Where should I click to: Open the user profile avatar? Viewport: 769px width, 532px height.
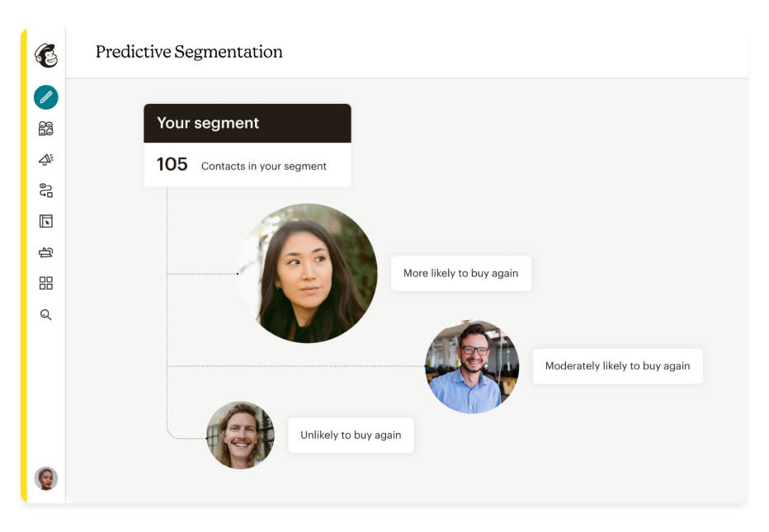click(46, 478)
